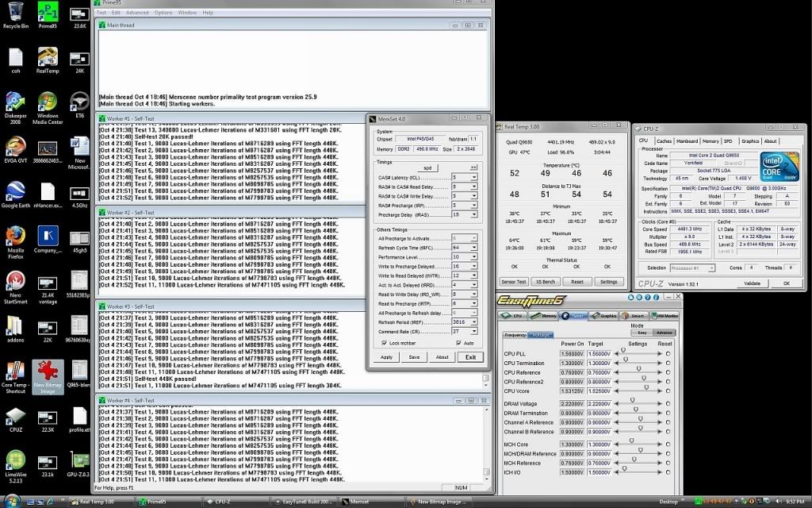Click the Worker #4 window vertical scrollbar
Viewport: 812px width, 508px height.
[x=486, y=444]
